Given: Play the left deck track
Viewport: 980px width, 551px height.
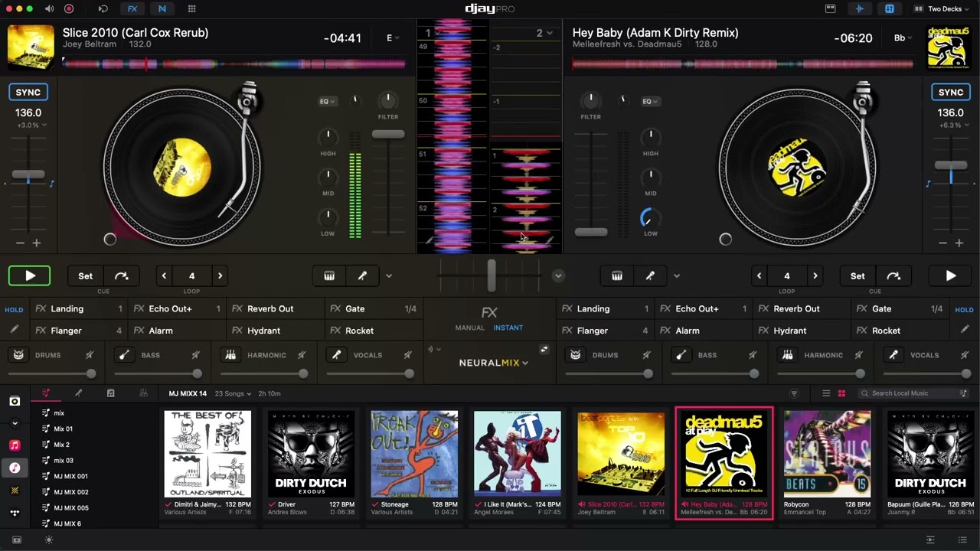Looking at the screenshot, I should (30, 276).
